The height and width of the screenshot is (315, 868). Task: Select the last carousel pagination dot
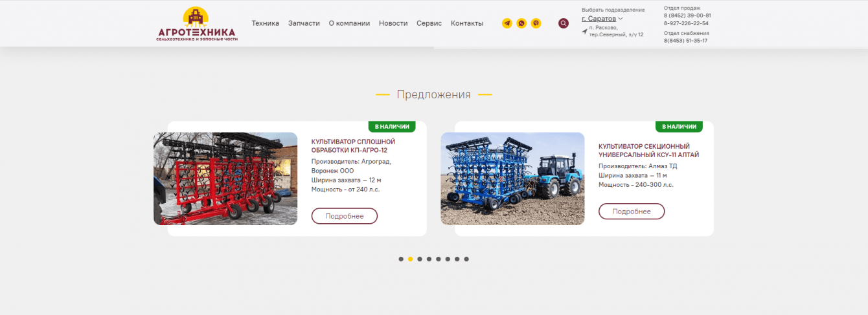(466, 259)
